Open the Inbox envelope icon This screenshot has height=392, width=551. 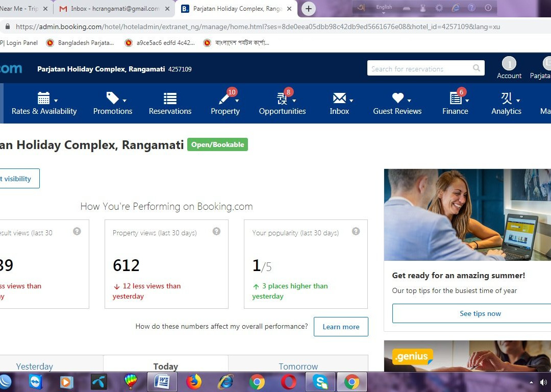[x=339, y=99]
